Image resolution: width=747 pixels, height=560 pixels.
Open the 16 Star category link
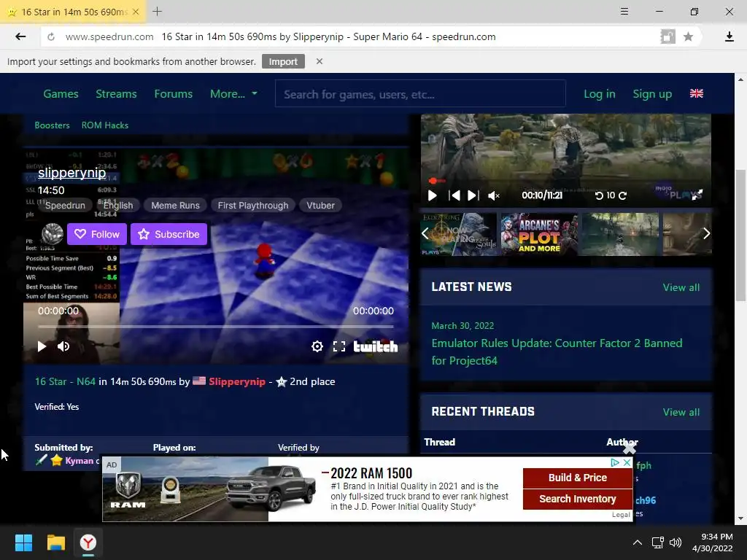pyautogui.click(x=65, y=381)
